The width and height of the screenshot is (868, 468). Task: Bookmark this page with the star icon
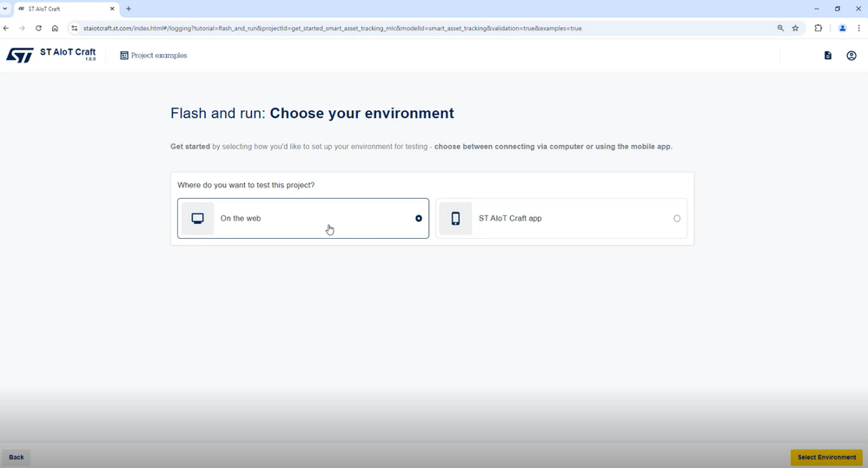click(x=796, y=28)
